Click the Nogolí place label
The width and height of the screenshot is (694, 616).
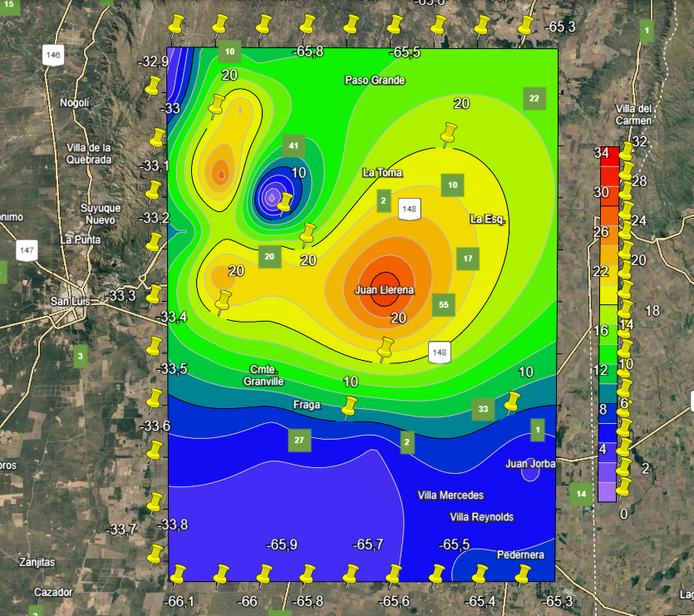point(74,103)
